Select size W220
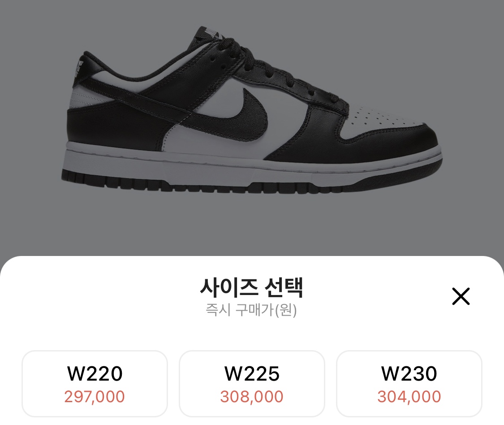This screenshot has height=425, width=504. [95, 383]
